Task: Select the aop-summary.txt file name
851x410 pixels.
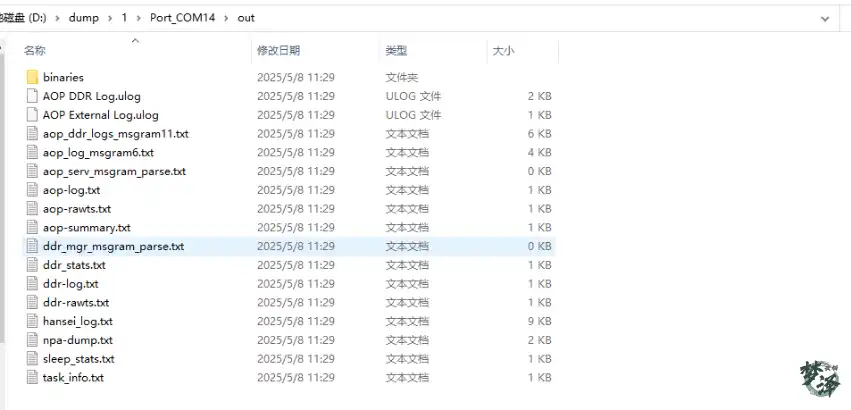Action: [86, 228]
